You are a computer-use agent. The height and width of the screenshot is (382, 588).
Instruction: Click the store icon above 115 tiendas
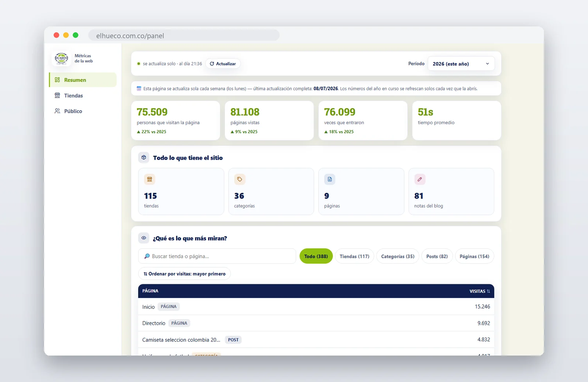150,179
